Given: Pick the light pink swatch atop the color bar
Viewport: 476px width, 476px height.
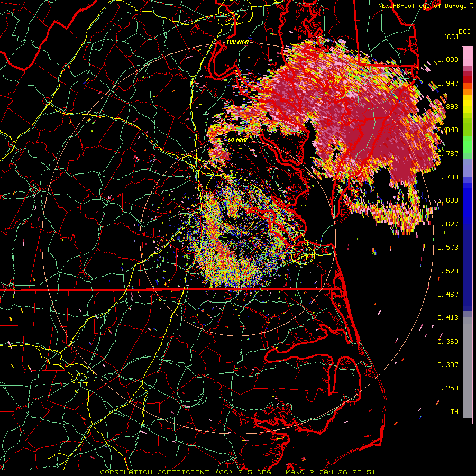Looking at the screenshot, I should click(467, 56).
